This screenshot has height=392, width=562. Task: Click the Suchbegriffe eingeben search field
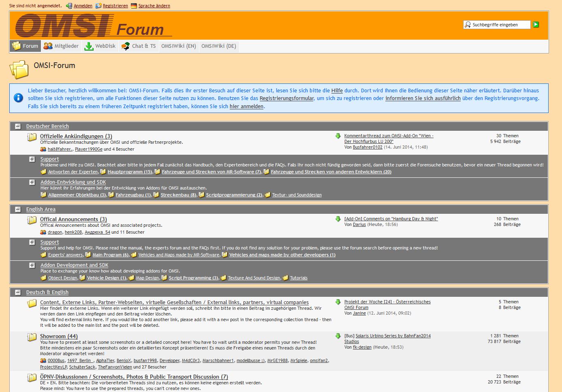tap(497, 25)
